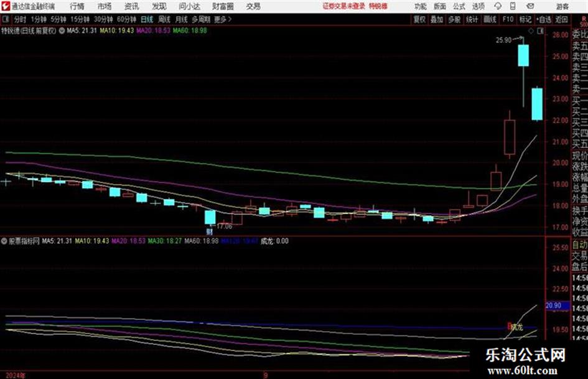Click the 画线 drawing toolbar button
This screenshot has height=379, width=588.
click(x=490, y=19)
